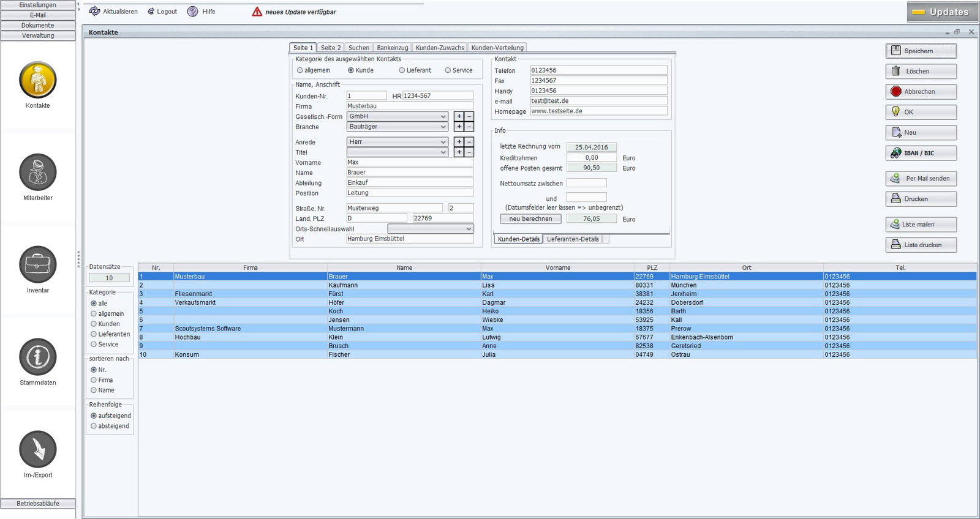Click the sidebar splitter handle
This screenshot has width=980, height=519.
pyautogui.click(x=78, y=259)
